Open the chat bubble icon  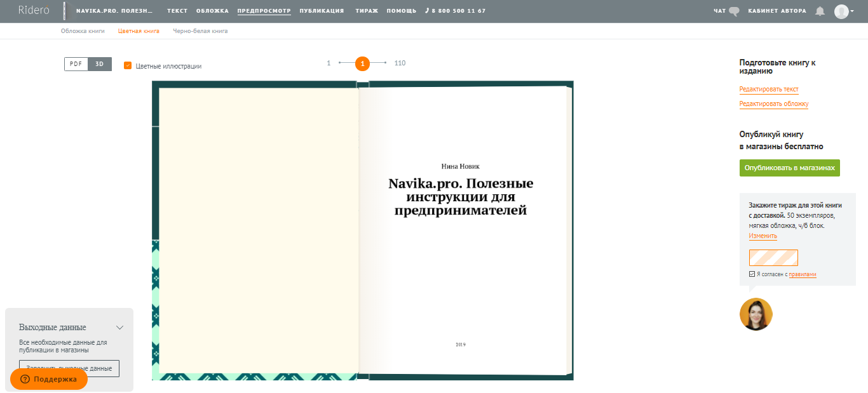[x=735, y=11]
